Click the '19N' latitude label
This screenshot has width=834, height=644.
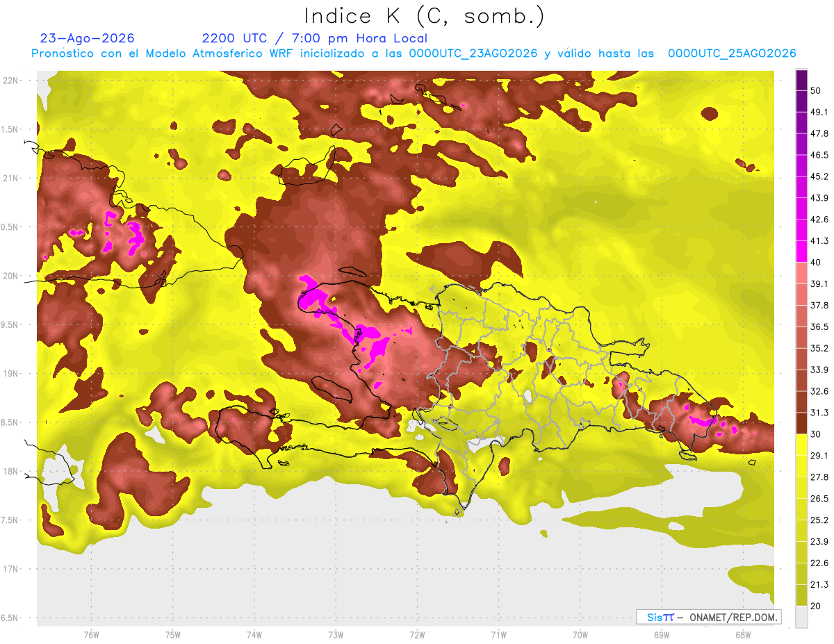10,373
